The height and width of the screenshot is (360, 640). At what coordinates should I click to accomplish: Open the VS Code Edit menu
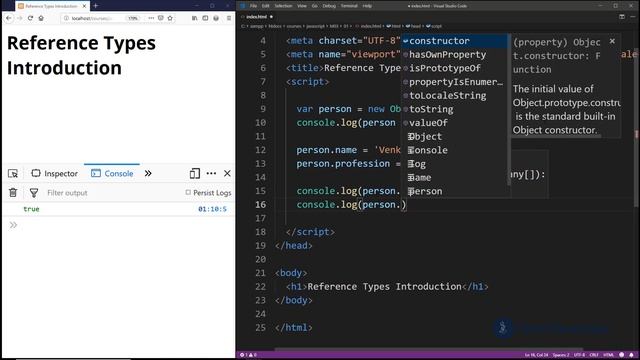pyautogui.click(x=266, y=6)
